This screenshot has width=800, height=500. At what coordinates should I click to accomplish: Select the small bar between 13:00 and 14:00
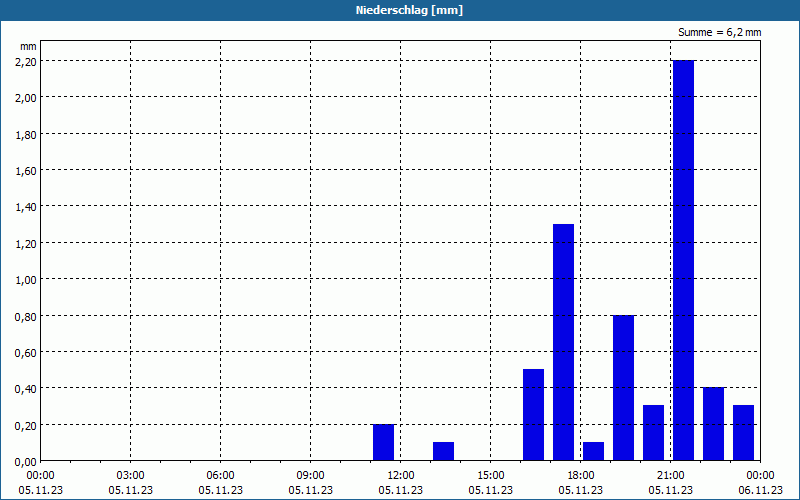point(443,451)
